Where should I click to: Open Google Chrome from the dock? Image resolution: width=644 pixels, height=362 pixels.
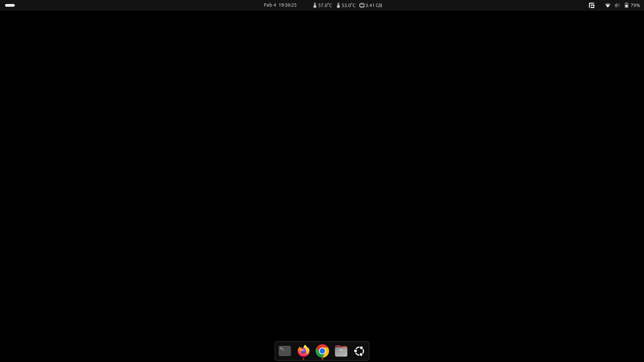pos(322,351)
